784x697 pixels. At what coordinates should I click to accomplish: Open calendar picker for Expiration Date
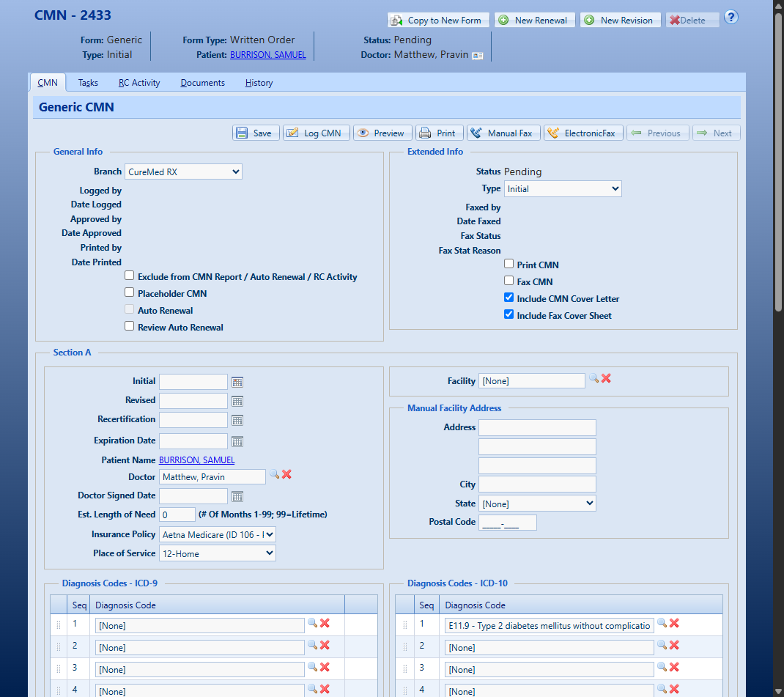tap(237, 441)
